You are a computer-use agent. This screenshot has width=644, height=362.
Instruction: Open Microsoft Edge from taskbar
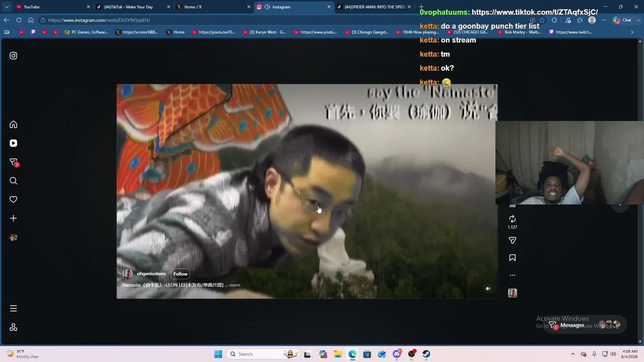tap(352, 354)
